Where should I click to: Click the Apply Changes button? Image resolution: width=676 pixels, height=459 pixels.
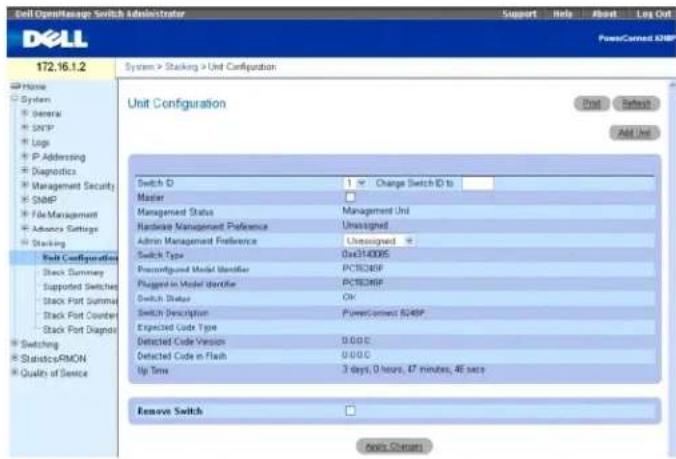click(x=394, y=446)
